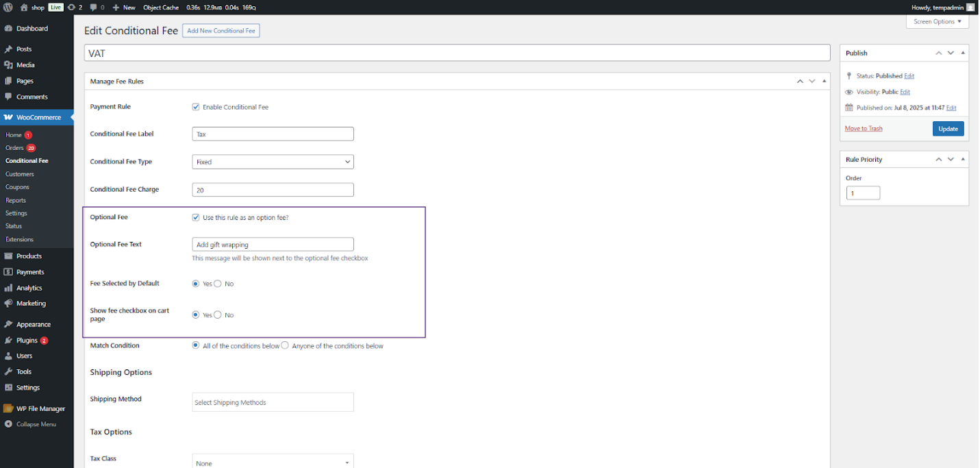Open the Coupons submenu item
980x468 pixels.
(x=18, y=187)
